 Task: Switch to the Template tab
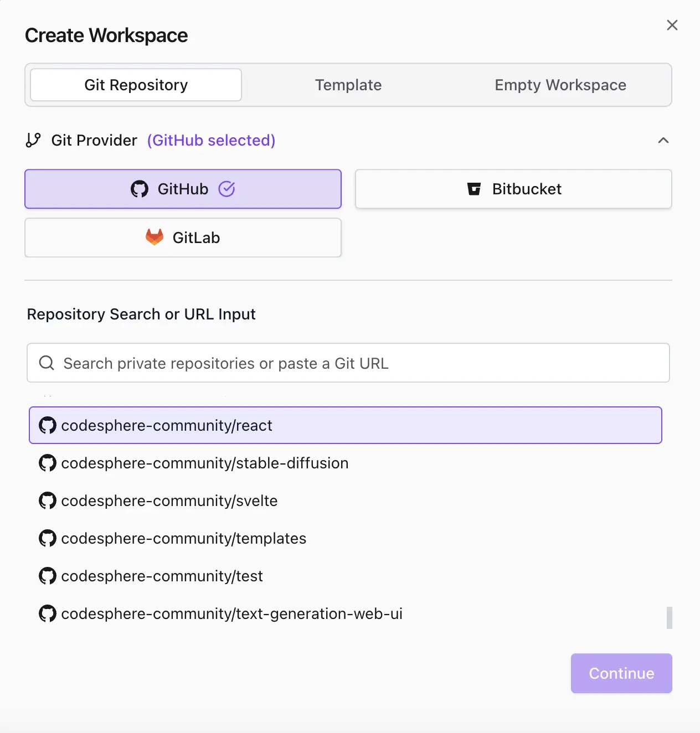(348, 85)
